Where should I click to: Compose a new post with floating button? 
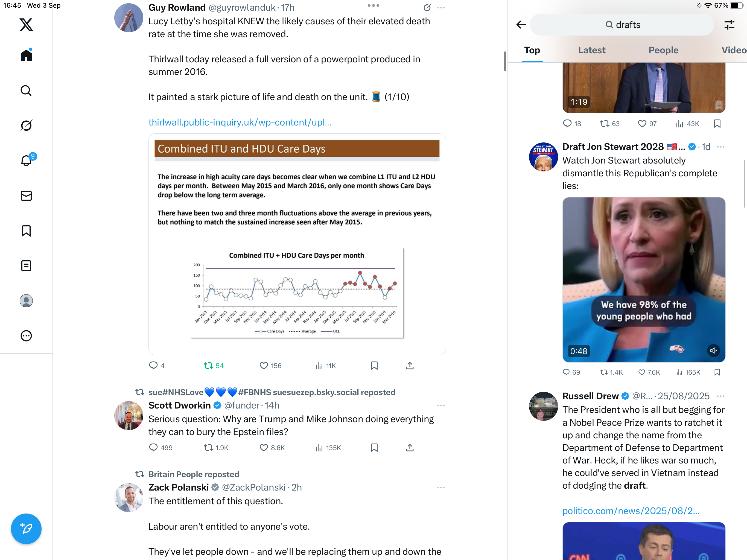pos(26,529)
